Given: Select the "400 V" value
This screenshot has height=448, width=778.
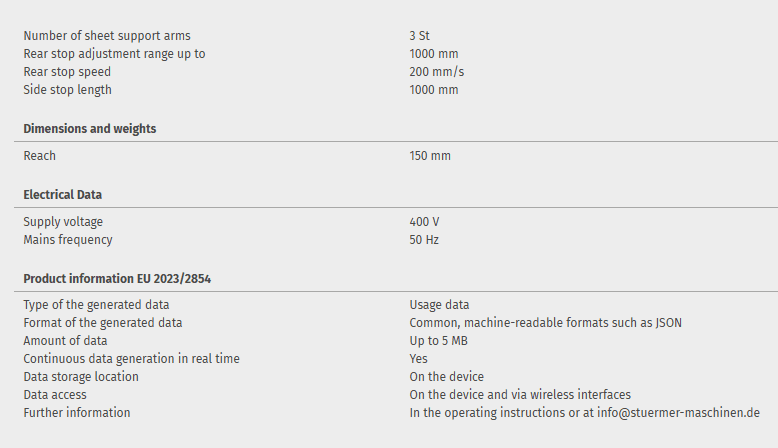Looking at the screenshot, I should (424, 222).
